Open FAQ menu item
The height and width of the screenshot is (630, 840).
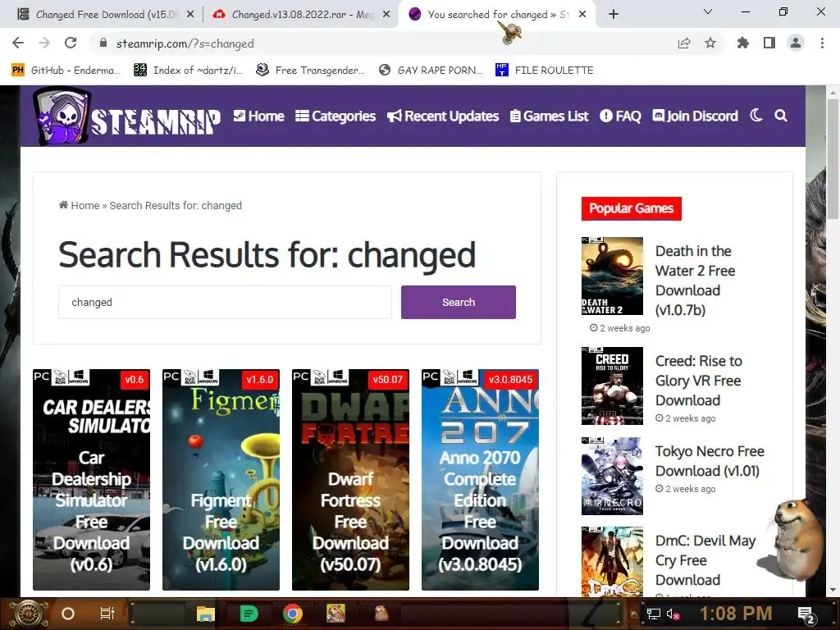tap(620, 116)
